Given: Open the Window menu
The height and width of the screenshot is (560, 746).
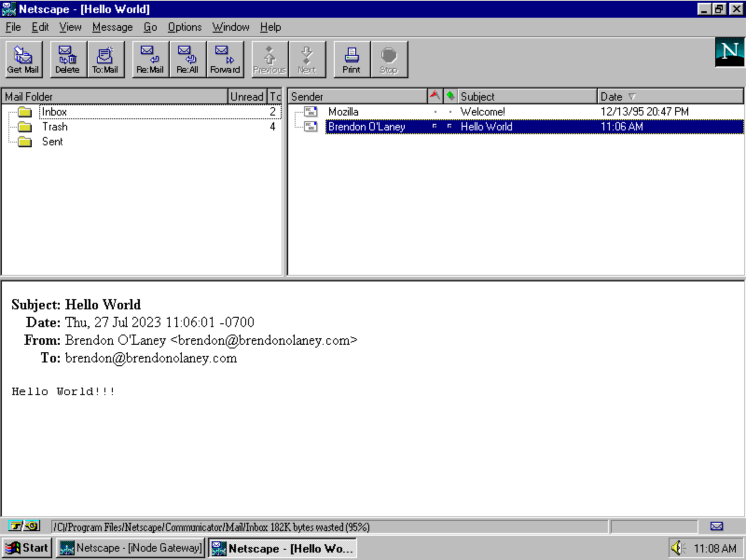Looking at the screenshot, I should tap(231, 27).
